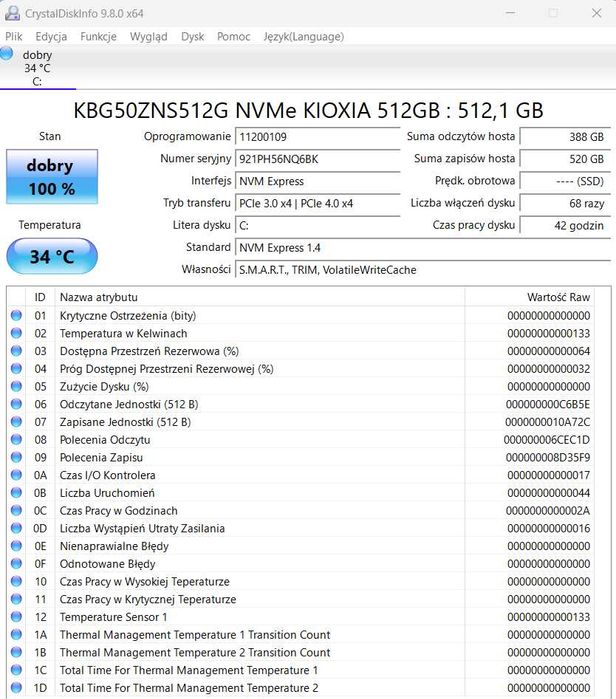This screenshot has width=616, height=699.
Task: Select 'Liczba Uruchomień' attribute name
Action: (x=107, y=493)
